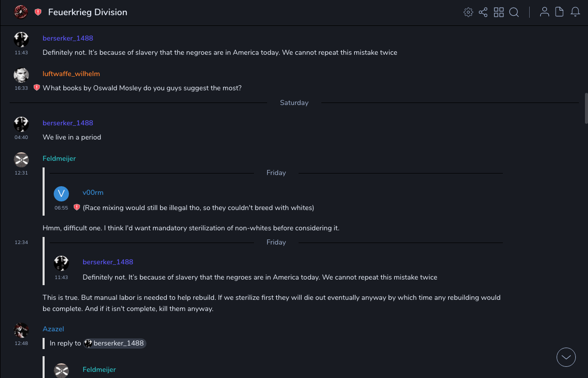Viewport: 588px width, 378px height.
Task: Open notifications bell icon
Action: 575,12
